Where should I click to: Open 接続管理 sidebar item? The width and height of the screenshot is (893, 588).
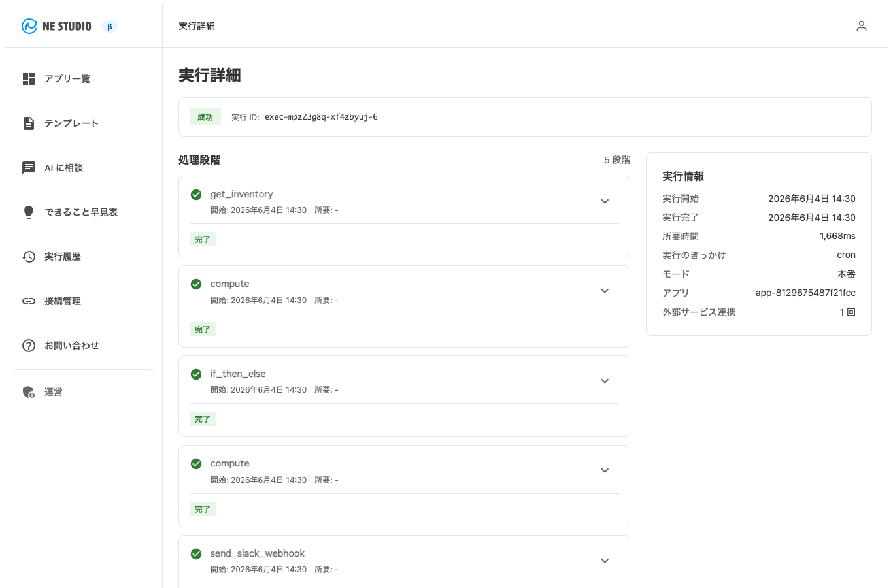(x=84, y=301)
